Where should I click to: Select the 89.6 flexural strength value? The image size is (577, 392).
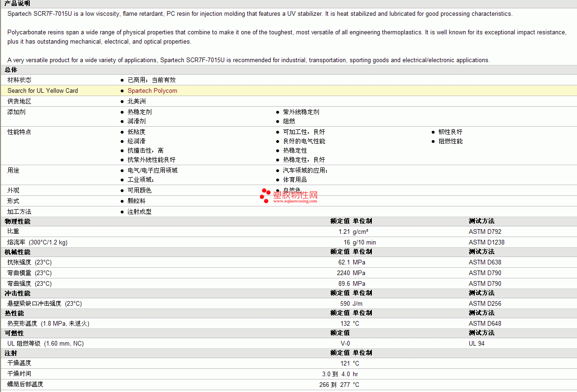[344, 284]
